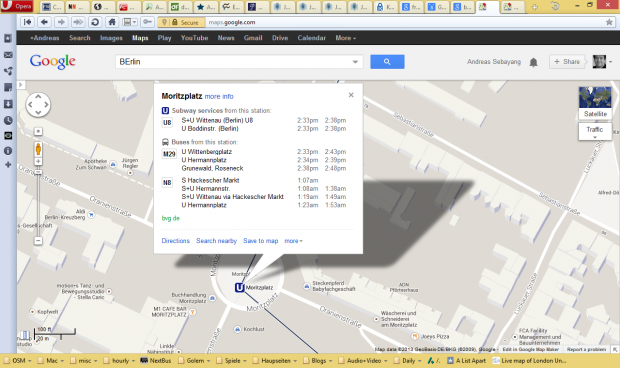Expand the collapsed left panel arrow
The width and height of the screenshot is (620, 368).
[x=21, y=85]
